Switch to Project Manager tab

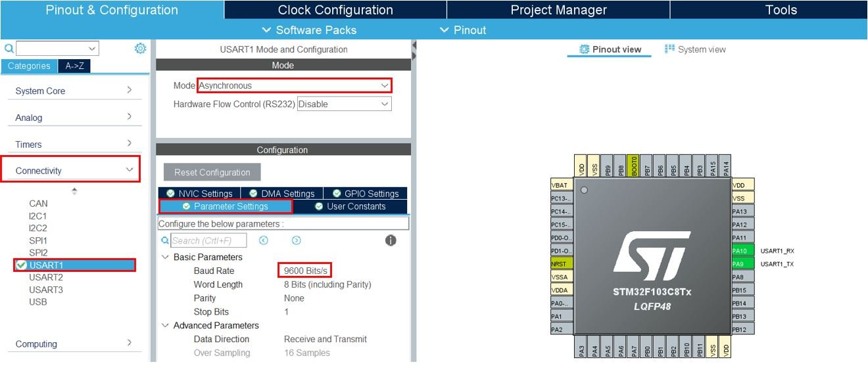click(558, 10)
